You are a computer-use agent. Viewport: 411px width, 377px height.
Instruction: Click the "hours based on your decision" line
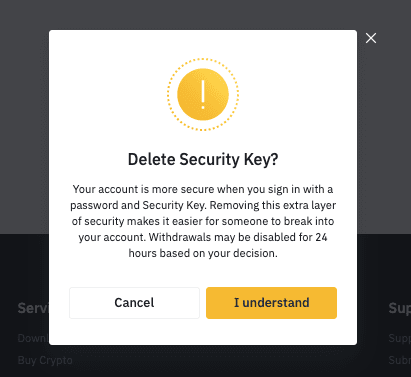coord(203,253)
